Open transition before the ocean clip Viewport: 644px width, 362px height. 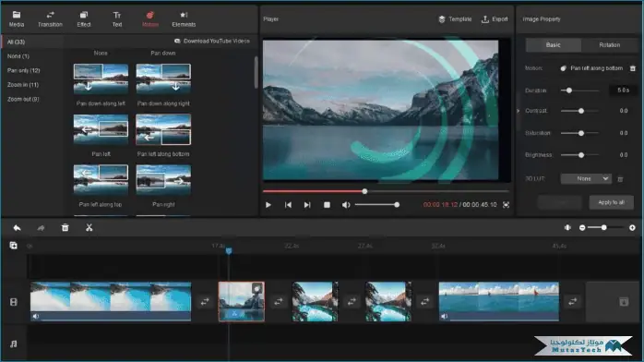(x=425, y=302)
